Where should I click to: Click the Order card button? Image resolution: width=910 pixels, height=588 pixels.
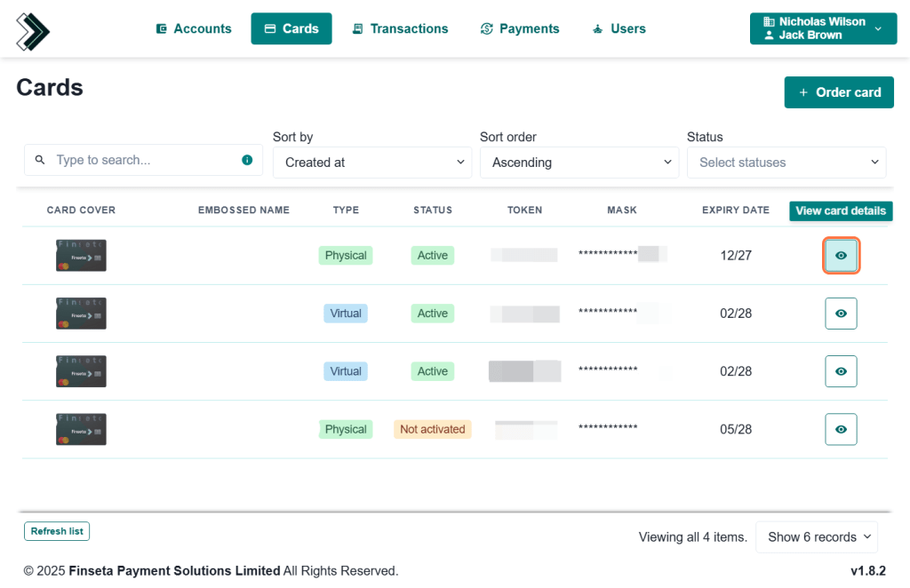tap(839, 92)
